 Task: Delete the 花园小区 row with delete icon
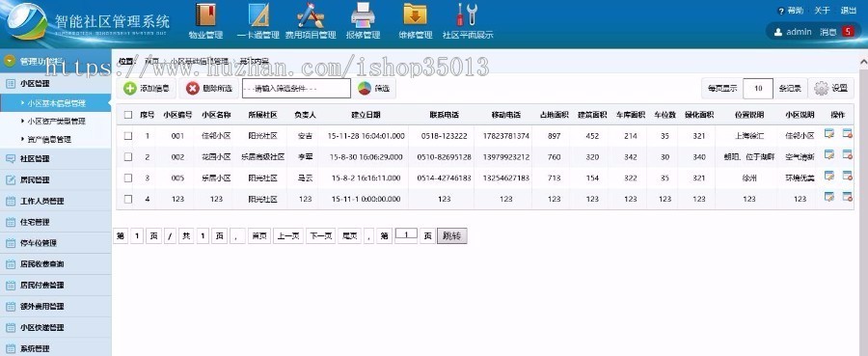(847, 155)
